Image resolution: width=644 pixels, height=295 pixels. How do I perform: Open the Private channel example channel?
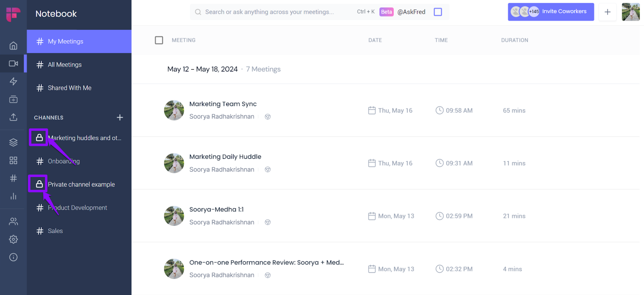(x=81, y=184)
